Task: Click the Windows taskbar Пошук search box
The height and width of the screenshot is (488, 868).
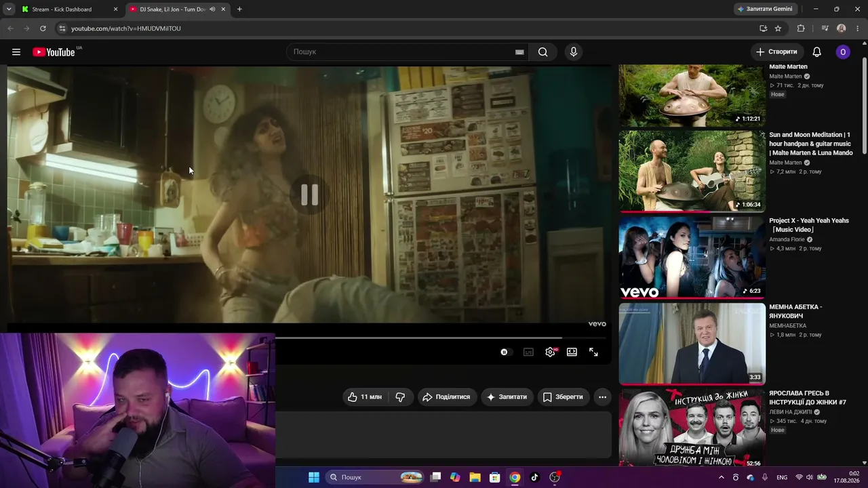Action: (x=376, y=477)
